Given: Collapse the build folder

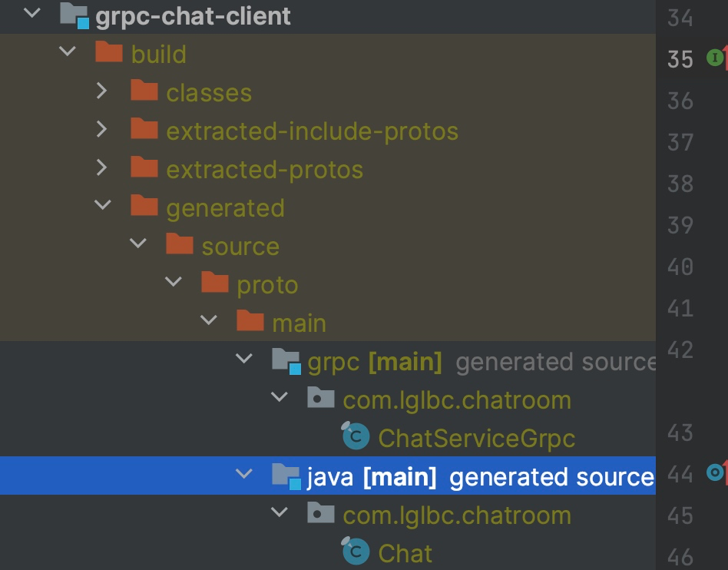Looking at the screenshot, I should [67, 53].
